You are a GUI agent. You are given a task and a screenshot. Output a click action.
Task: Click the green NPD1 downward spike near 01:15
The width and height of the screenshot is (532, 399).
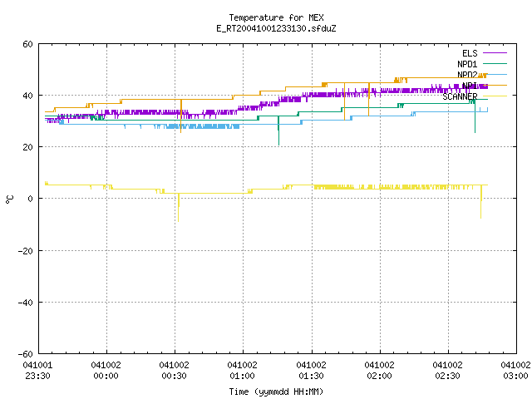[278, 131]
